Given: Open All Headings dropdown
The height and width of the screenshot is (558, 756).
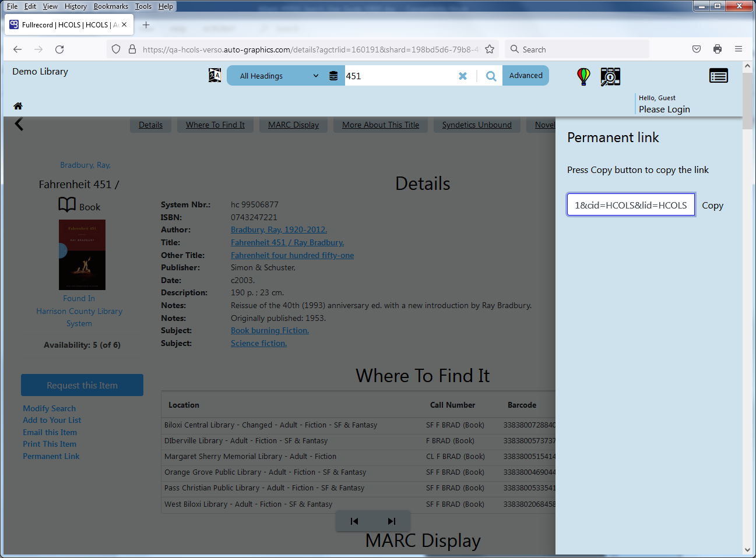Looking at the screenshot, I should [x=278, y=76].
